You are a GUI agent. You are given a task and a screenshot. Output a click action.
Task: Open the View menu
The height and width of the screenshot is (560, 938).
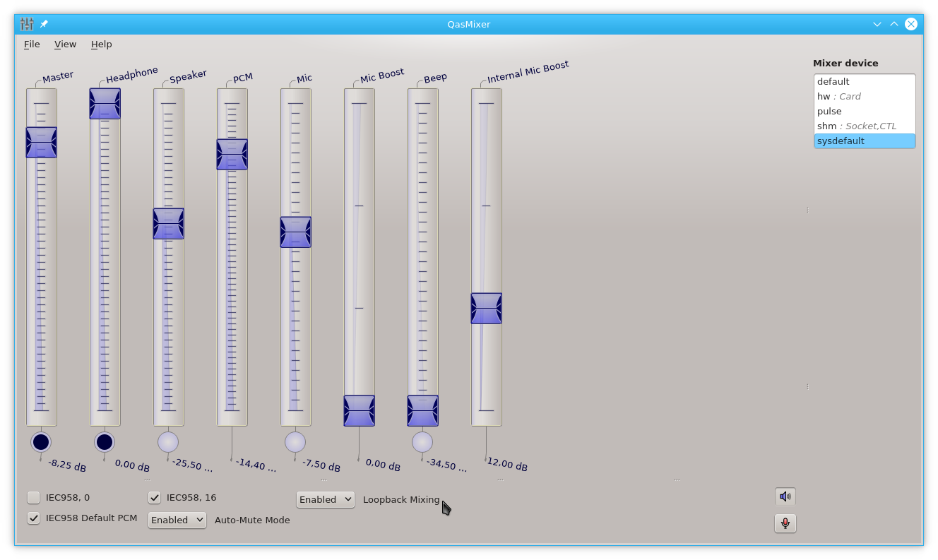pos(65,44)
